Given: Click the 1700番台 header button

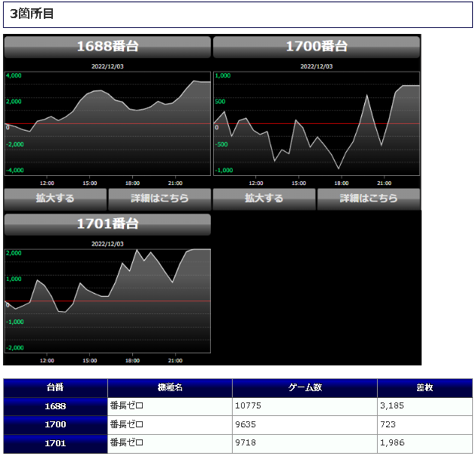Looking at the screenshot, I should [x=317, y=47].
